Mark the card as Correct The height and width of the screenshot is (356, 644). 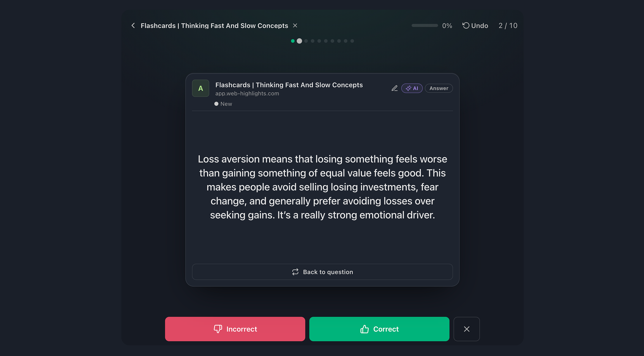coord(379,329)
